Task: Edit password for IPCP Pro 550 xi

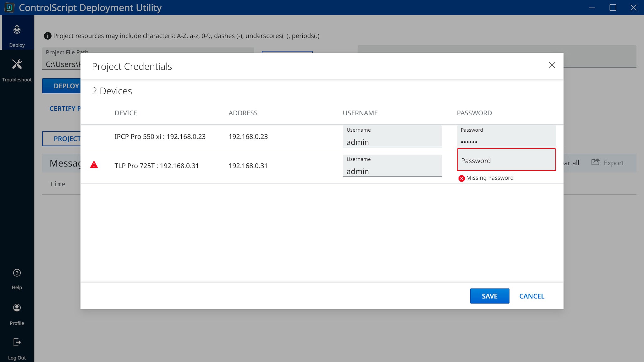Action: pos(506,136)
